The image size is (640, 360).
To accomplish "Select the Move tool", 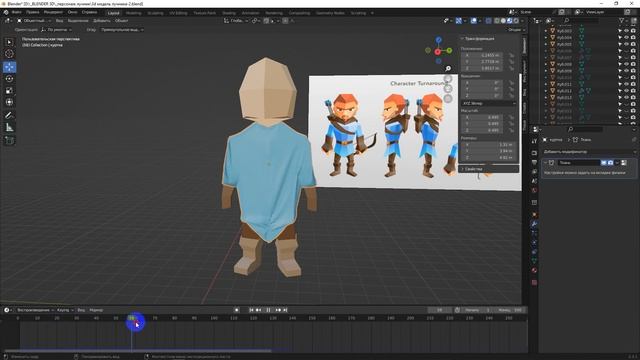I will click(9, 67).
